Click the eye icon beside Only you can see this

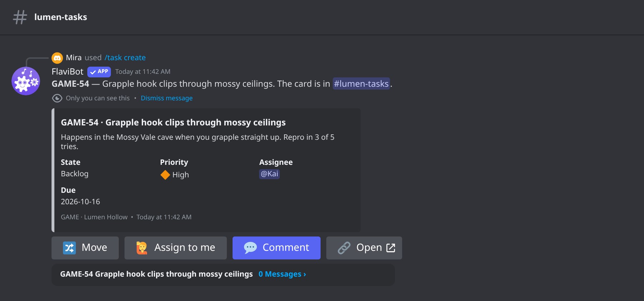[x=57, y=98]
